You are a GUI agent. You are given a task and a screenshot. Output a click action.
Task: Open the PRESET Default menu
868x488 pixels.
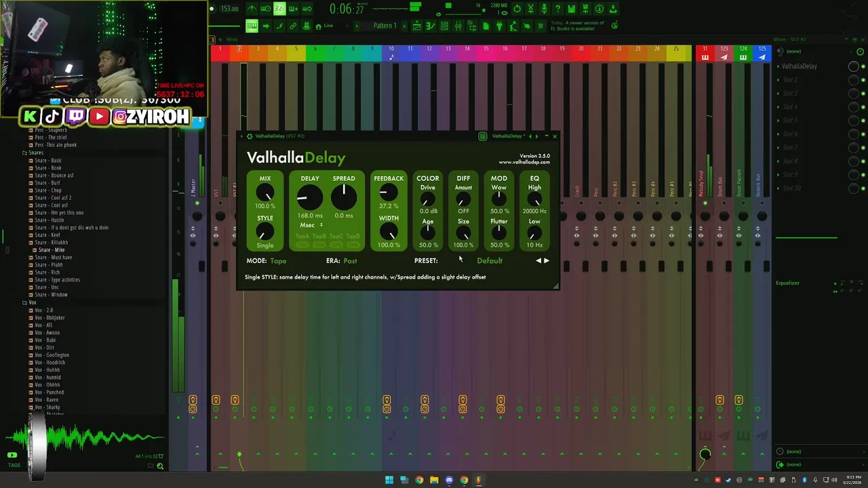point(490,261)
